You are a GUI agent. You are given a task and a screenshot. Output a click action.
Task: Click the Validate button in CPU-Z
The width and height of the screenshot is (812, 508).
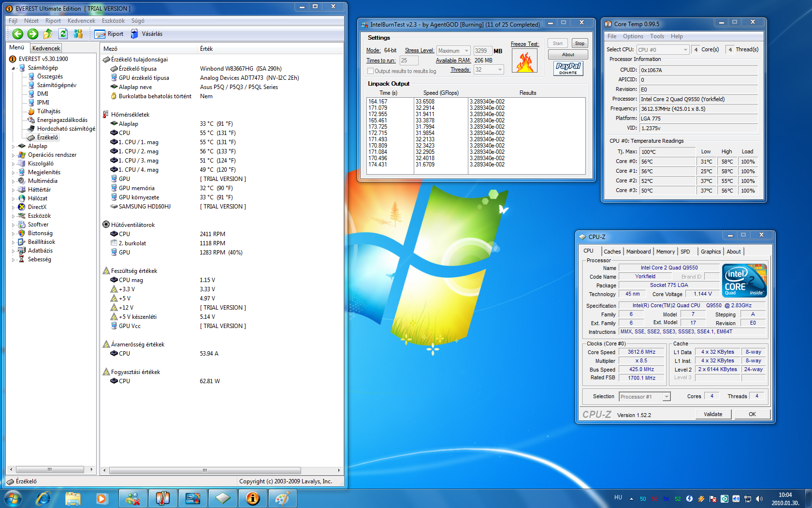click(713, 414)
